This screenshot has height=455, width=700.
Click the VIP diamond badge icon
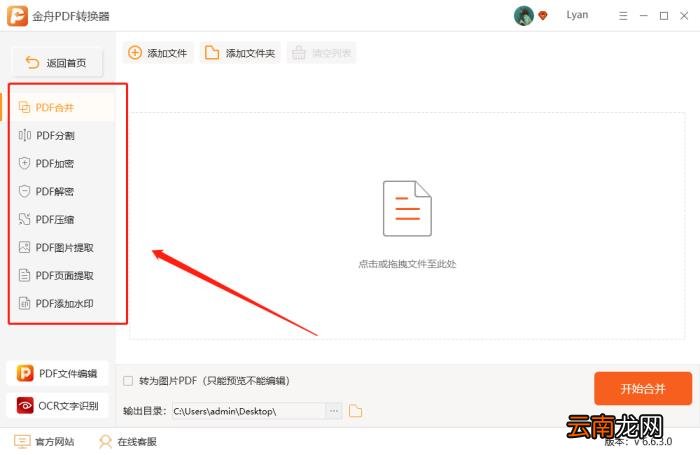pyautogui.click(x=543, y=16)
